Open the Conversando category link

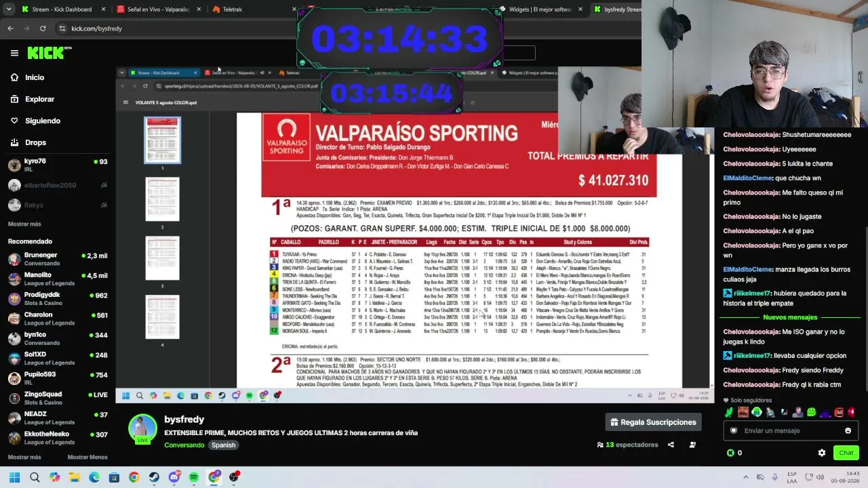tap(184, 445)
